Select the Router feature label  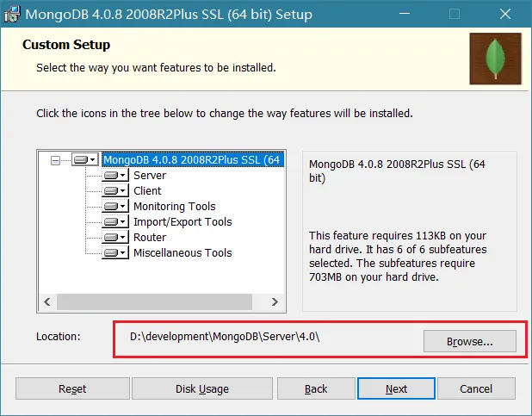click(x=150, y=238)
